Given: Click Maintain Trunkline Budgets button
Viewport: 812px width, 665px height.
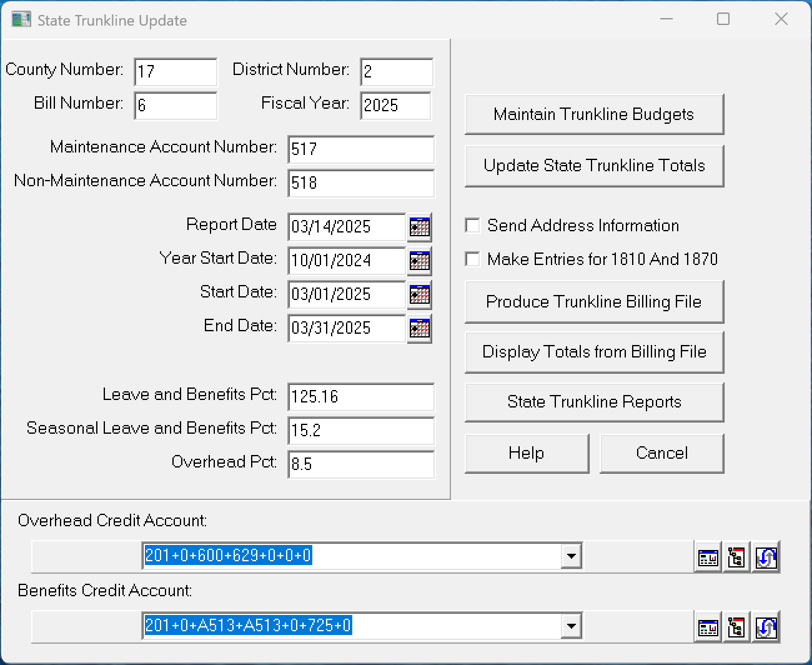Looking at the screenshot, I should pyautogui.click(x=594, y=114).
